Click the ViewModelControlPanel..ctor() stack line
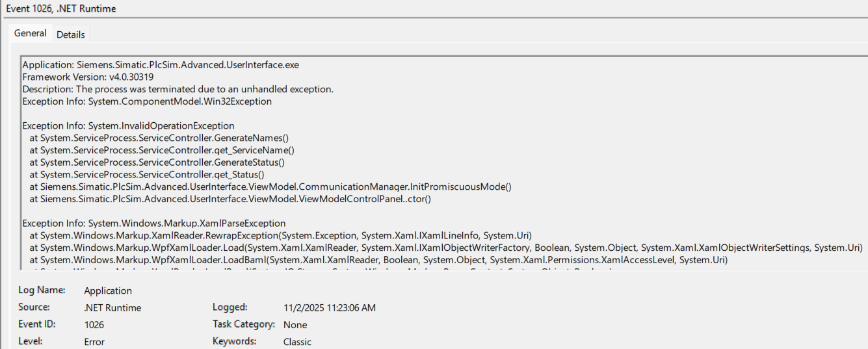Image resolution: width=868 pixels, height=349 pixels. tap(230, 199)
